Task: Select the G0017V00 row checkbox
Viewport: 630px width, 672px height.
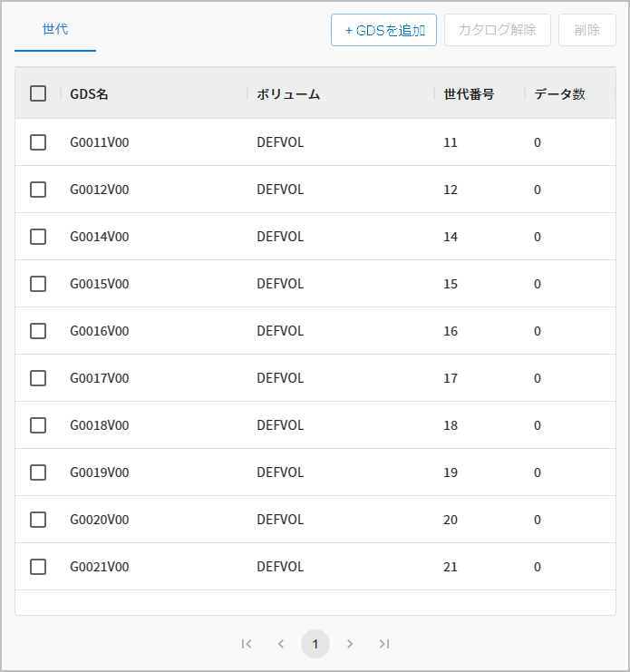Action: point(38,378)
